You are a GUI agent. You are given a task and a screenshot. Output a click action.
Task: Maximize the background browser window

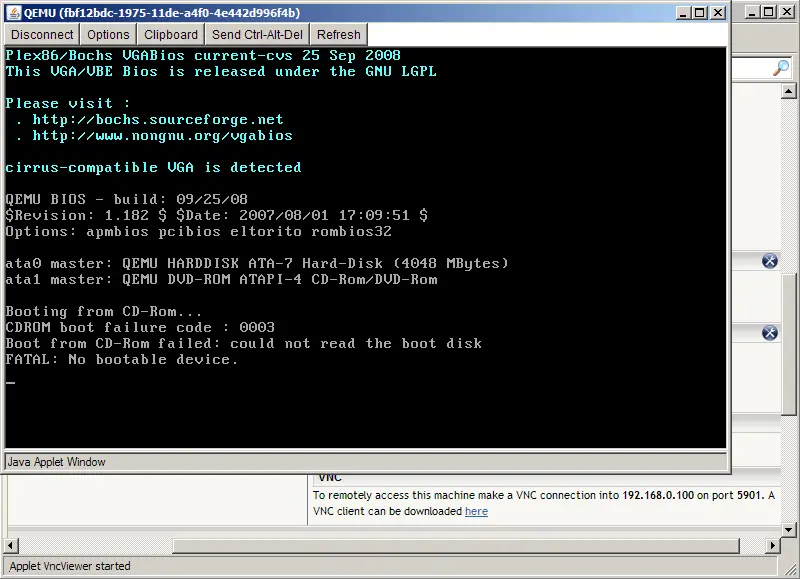769,11
